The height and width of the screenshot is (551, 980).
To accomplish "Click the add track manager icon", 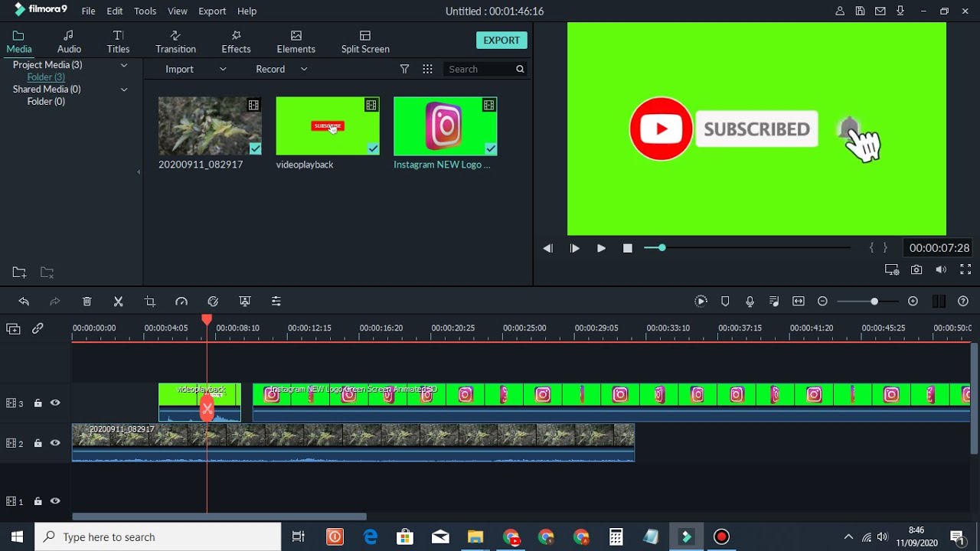I will coord(13,328).
